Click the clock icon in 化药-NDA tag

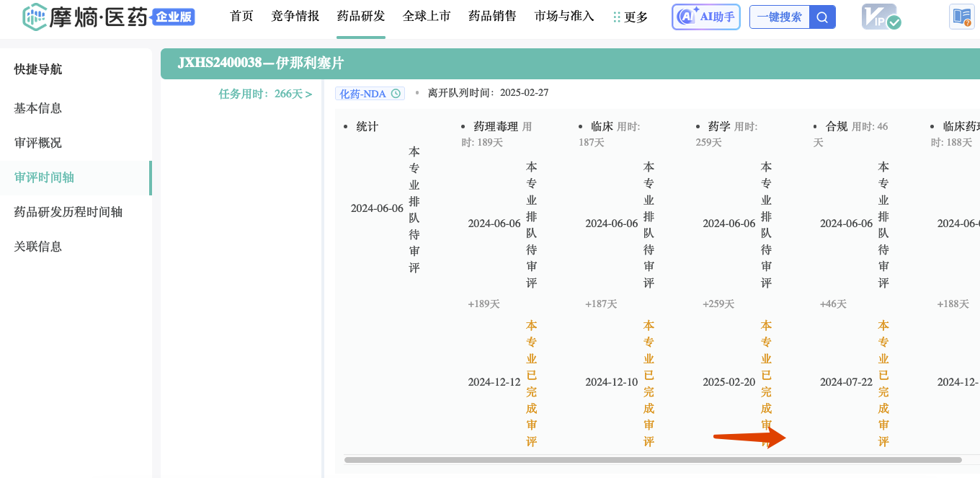point(395,94)
